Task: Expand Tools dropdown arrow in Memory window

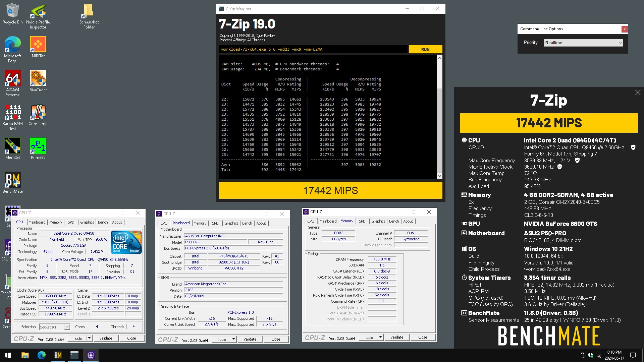Action: point(380,337)
